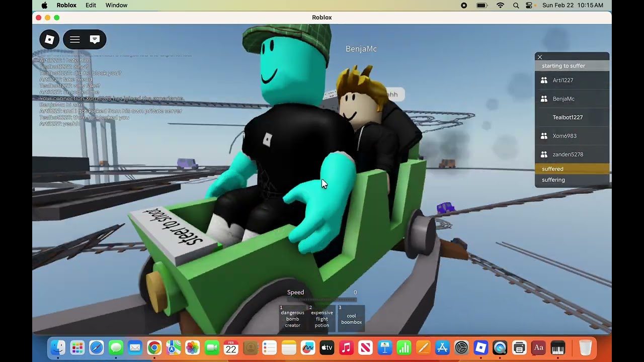Open QuickTime Player from the Dock

pos(500,347)
